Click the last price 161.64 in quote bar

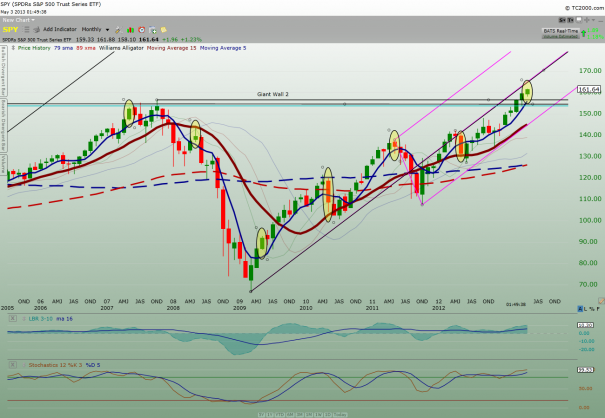click(x=149, y=39)
